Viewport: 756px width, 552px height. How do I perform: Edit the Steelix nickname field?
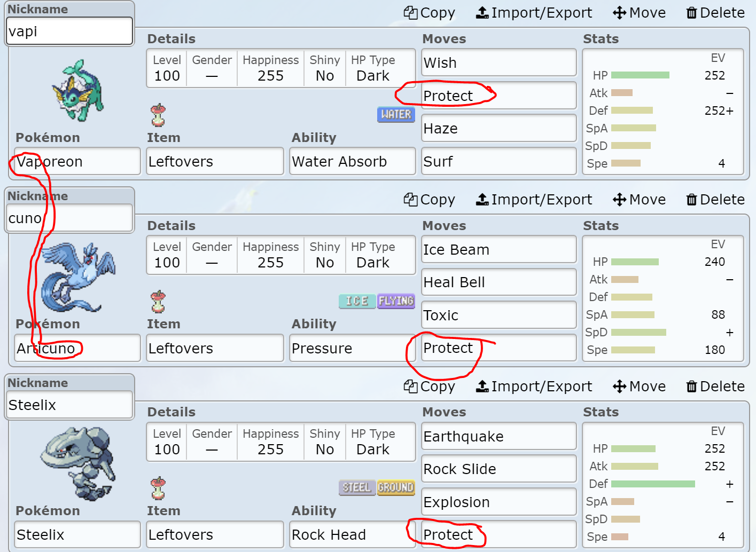[x=69, y=405]
